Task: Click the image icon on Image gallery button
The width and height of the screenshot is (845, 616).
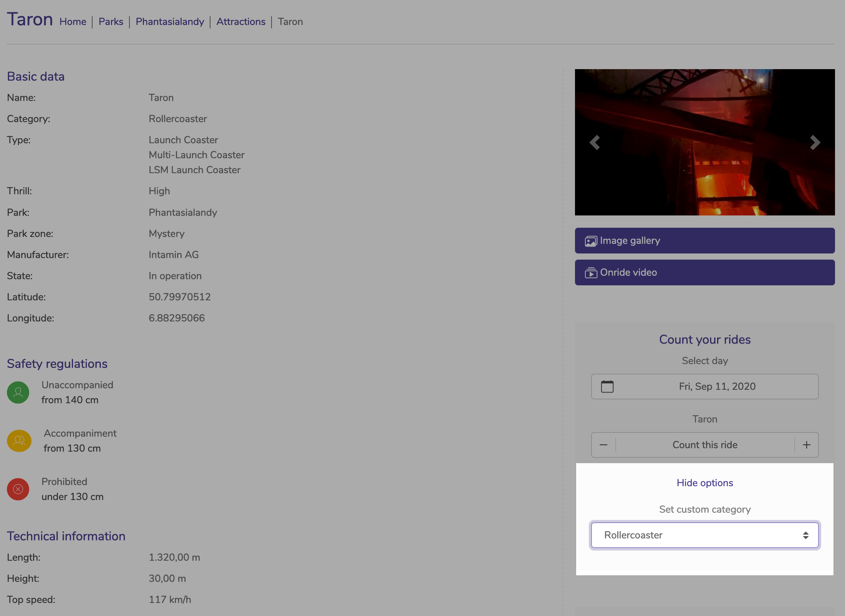Action: [591, 241]
